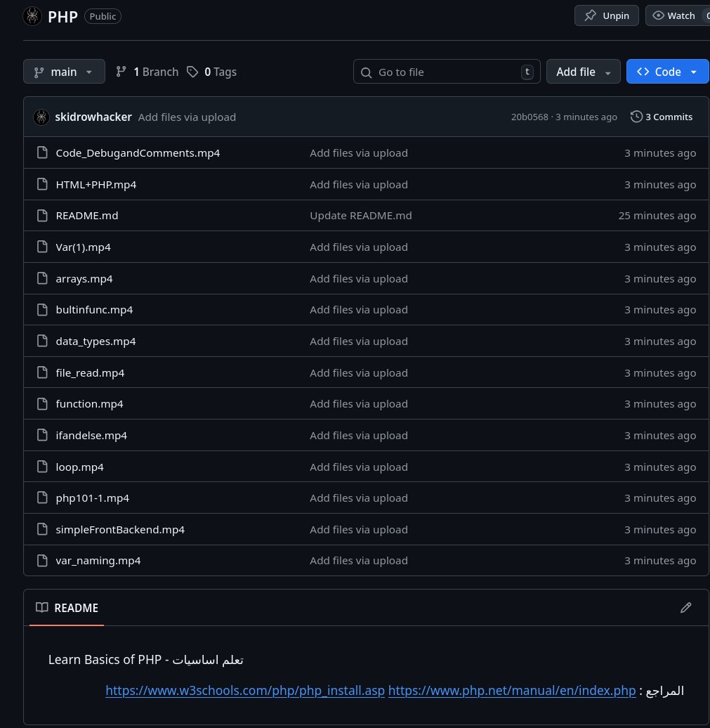Toggle Unpin for this repository
Viewport: 710px width, 728px height.
pos(606,15)
